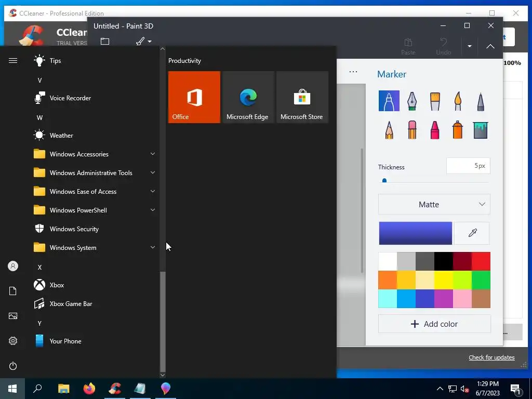Expand Windows PowerShell folder

95,210
